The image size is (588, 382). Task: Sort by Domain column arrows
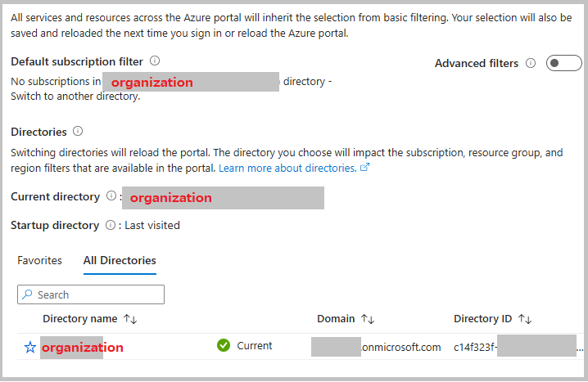(x=368, y=319)
